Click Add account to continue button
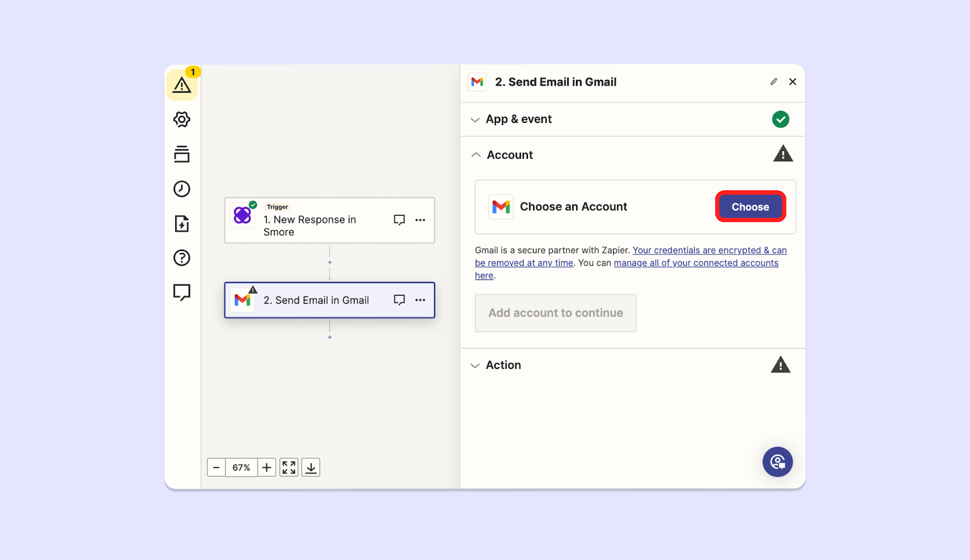Screen dimensions: 970x560 click(x=556, y=313)
